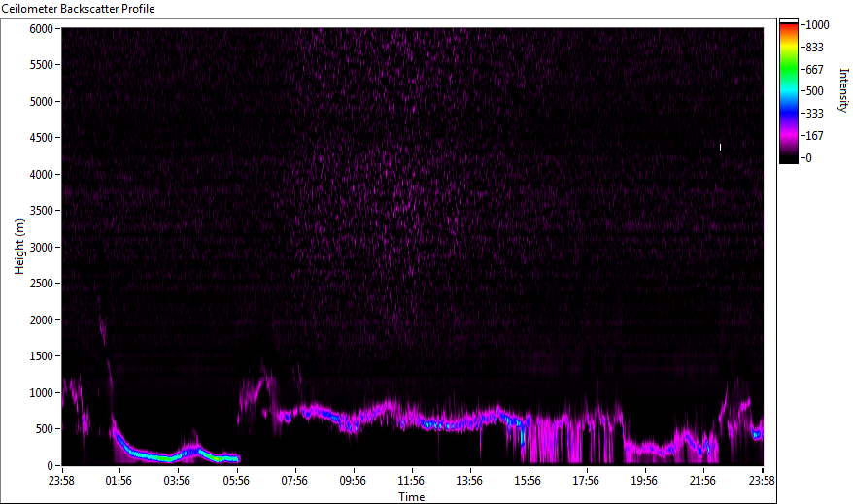Click the 03:56 time label

pyautogui.click(x=178, y=481)
